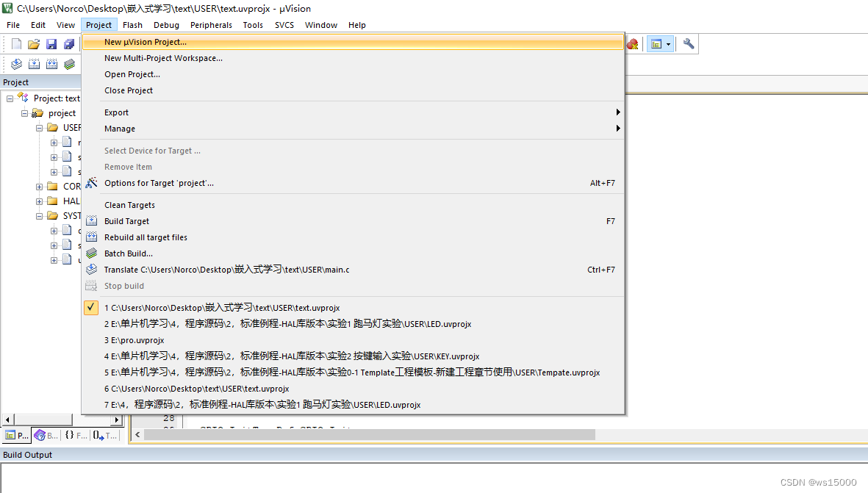Open recent project 2, 实验1 跑马灯实验 LED.uvprojx on E:\单片机学习
The height and width of the screenshot is (493, 868).
[354, 324]
